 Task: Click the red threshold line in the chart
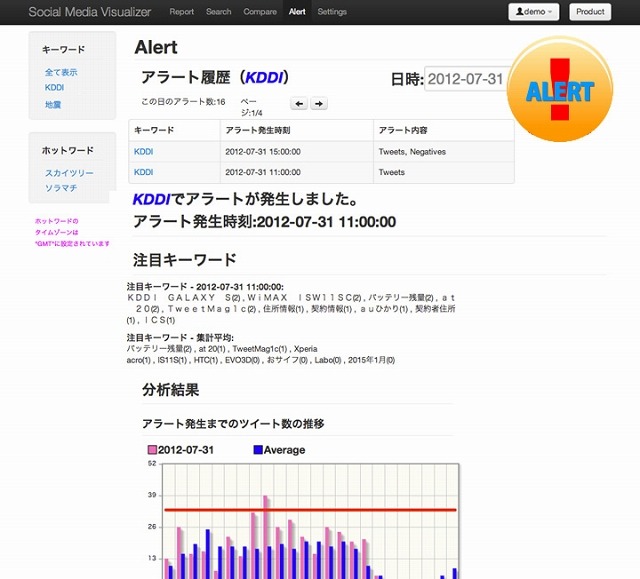(310, 510)
